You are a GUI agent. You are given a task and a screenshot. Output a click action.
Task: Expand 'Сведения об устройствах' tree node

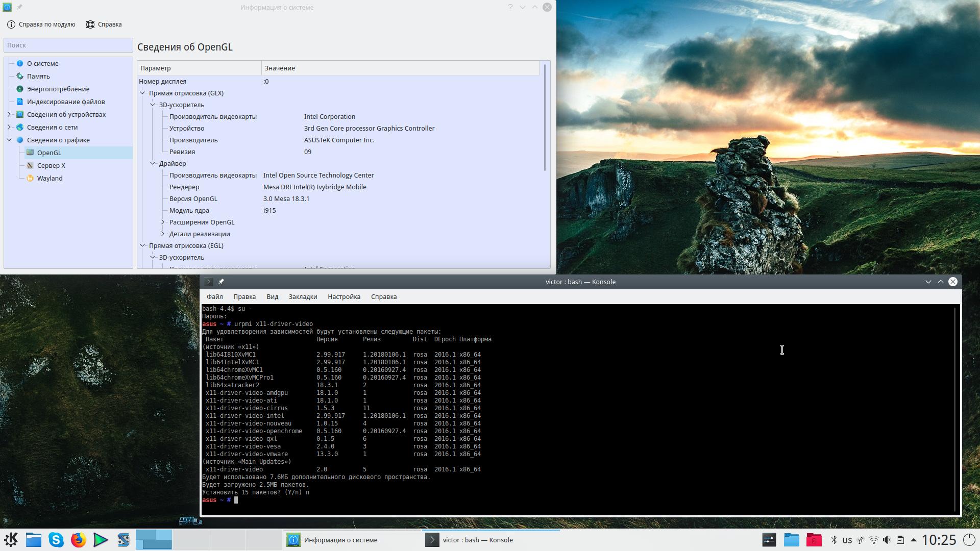[9, 114]
